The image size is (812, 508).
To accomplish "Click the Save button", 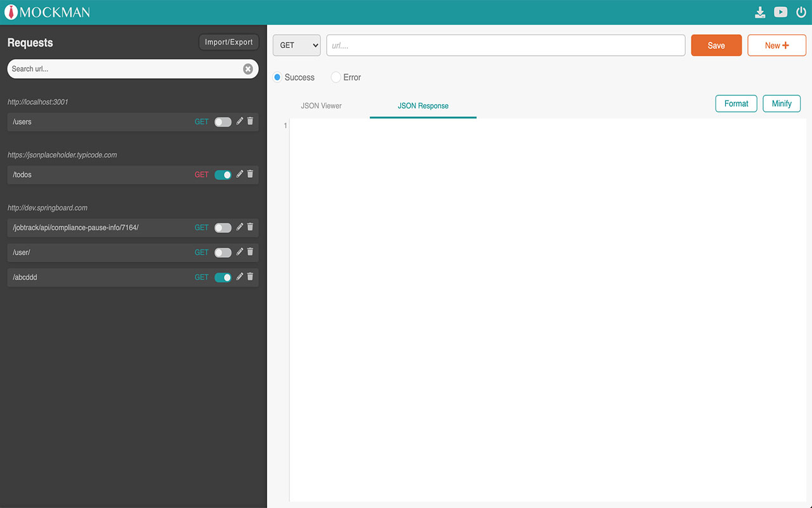I will coord(716,45).
